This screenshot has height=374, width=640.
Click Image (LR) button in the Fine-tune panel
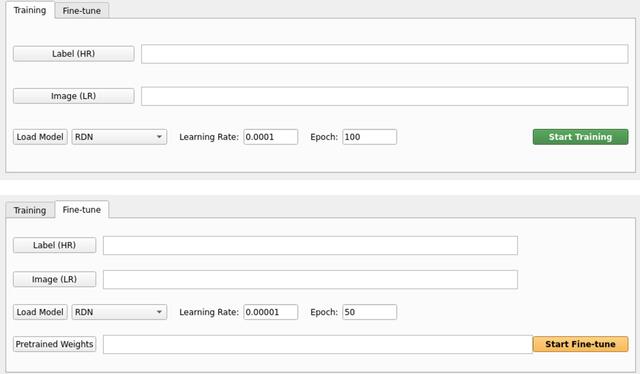pos(54,279)
